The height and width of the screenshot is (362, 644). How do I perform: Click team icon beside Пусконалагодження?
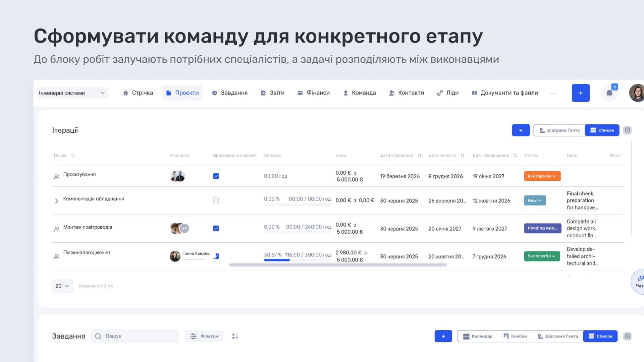coord(57,257)
